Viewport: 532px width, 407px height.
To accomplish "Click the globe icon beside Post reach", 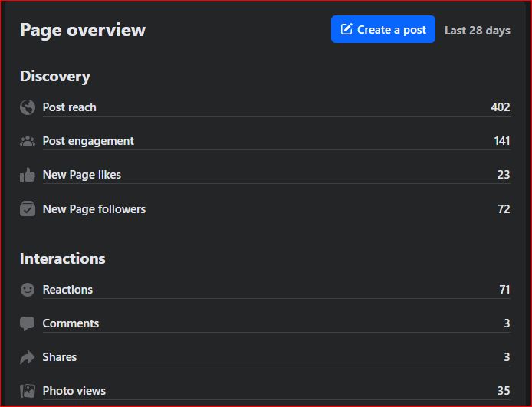I will pyautogui.click(x=28, y=107).
